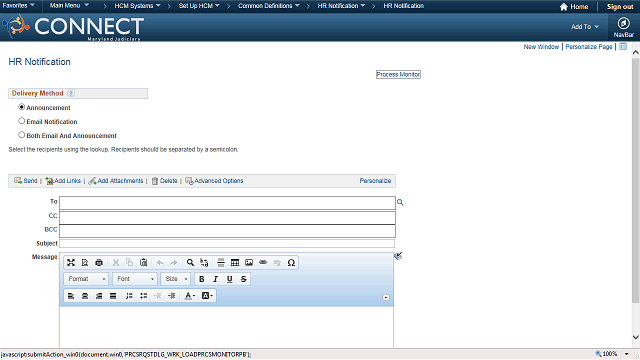Open the Set Up HCM breadcrumb menu

[x=199, y=6]
